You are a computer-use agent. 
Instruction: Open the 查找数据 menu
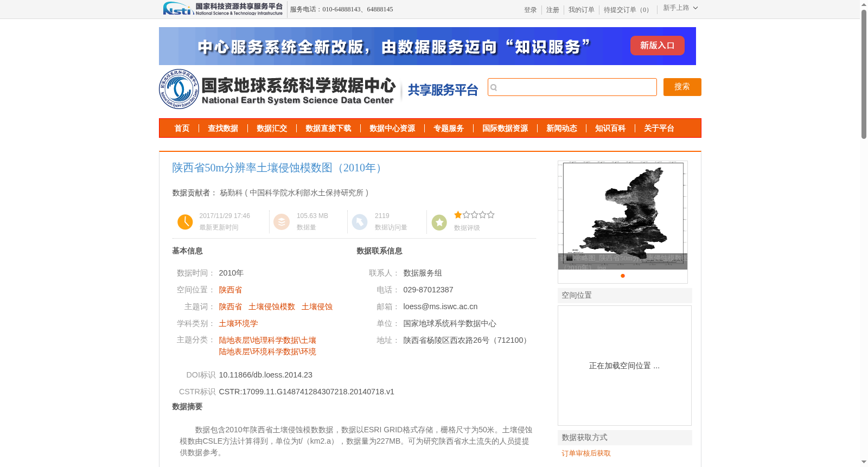(223, 129)
